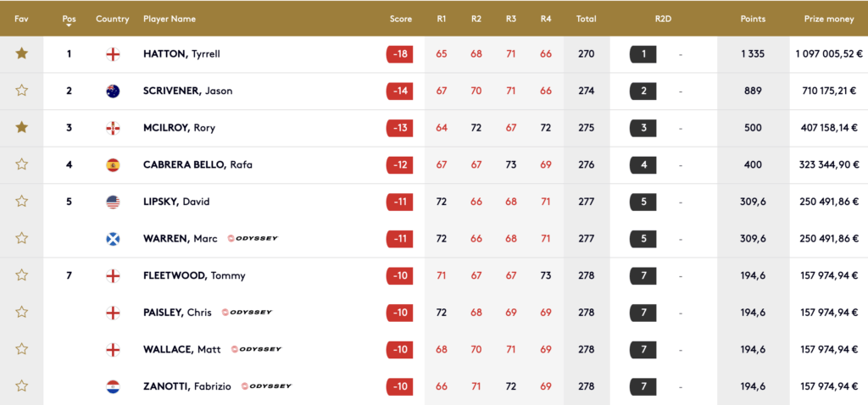The image size is (868, 405).
Task: Click the England flag beside Hatton
Action: click(x=113, y=54)
